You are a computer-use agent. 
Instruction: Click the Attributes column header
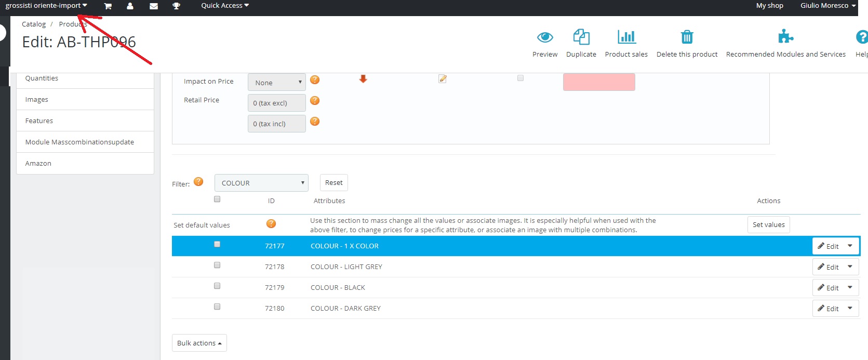[x=329, y=201]
